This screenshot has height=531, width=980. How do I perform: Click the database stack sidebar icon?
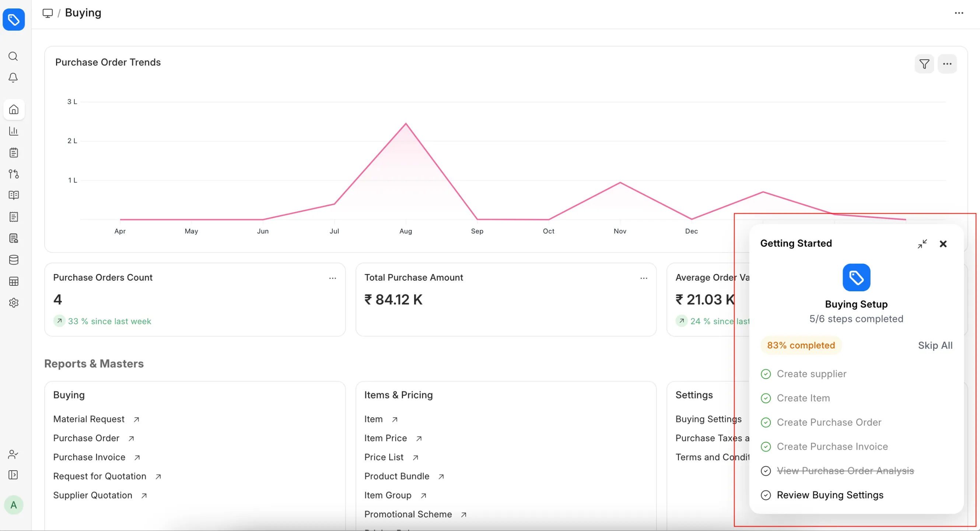click(x=14, y=260)
